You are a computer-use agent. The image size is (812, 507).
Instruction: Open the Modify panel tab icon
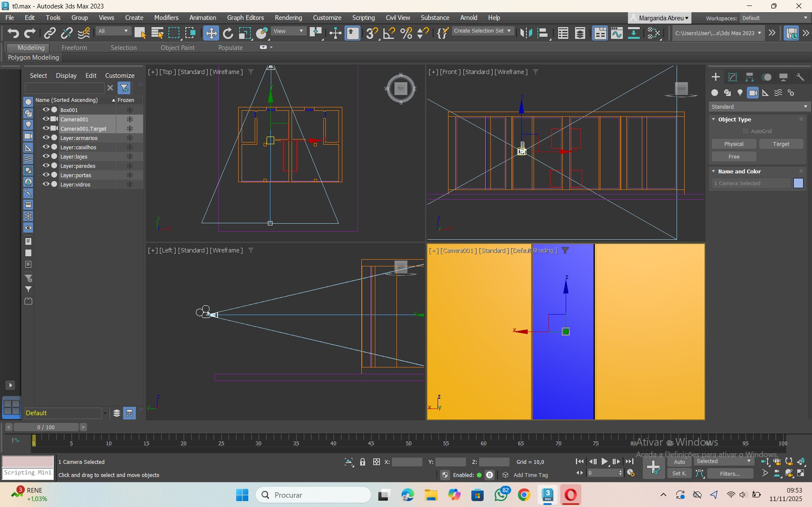click(732, 77)
